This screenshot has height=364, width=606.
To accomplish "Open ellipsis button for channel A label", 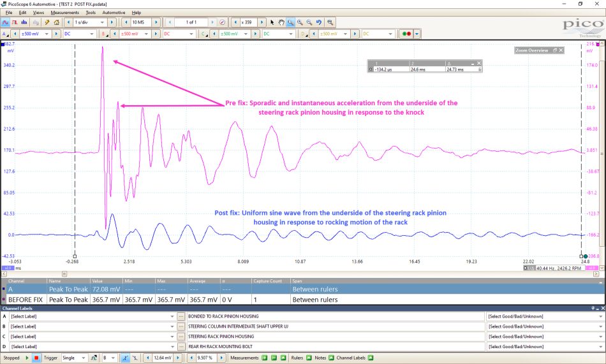I will 181,316.
